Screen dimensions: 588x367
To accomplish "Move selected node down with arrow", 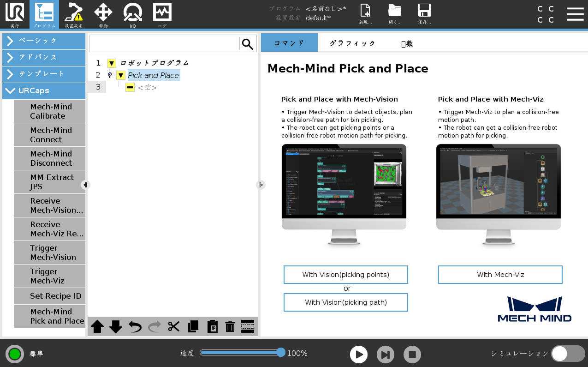I will (x=116, y=327).
